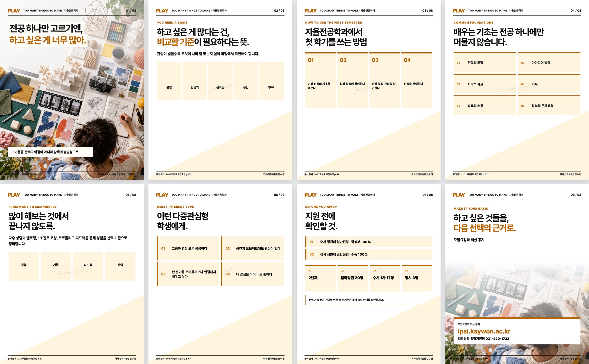
Task: Select the "공간" keyword card
Action: click(246, 81)
